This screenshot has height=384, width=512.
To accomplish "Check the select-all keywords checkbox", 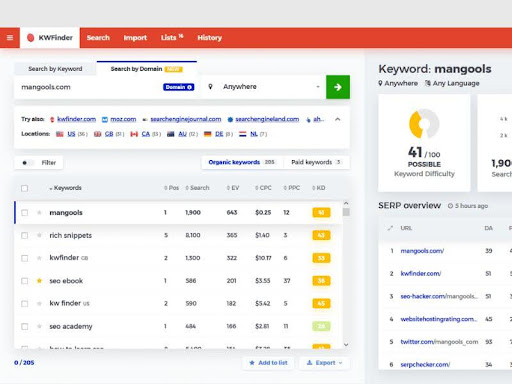I will (x=24, y=188).
